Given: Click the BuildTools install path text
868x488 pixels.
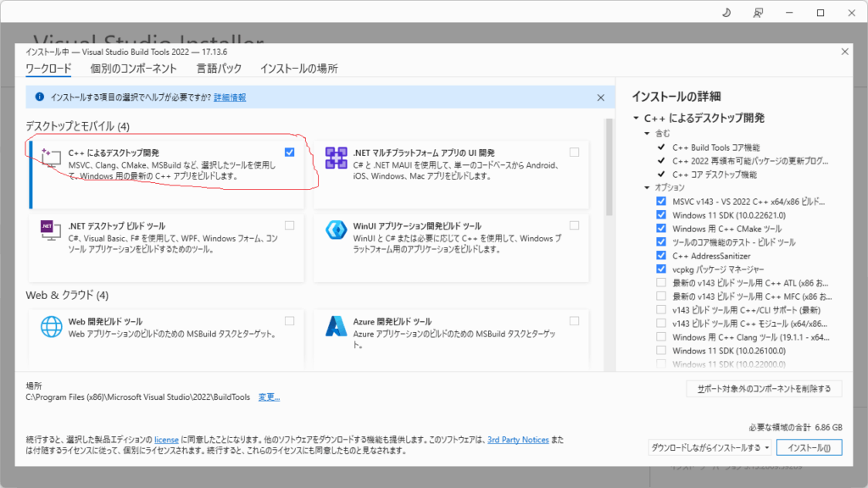Looking at the screenshot, I should click(138, 396).
